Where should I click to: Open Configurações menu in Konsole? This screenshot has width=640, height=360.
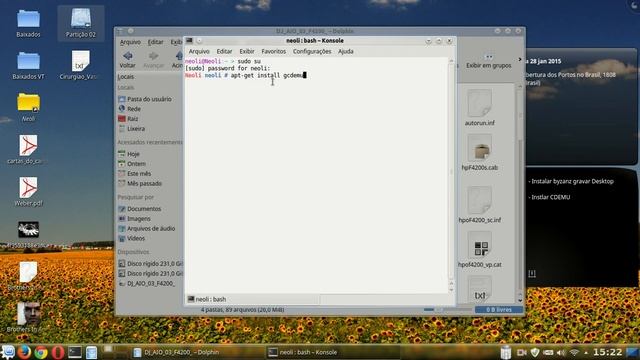(312, 51)
